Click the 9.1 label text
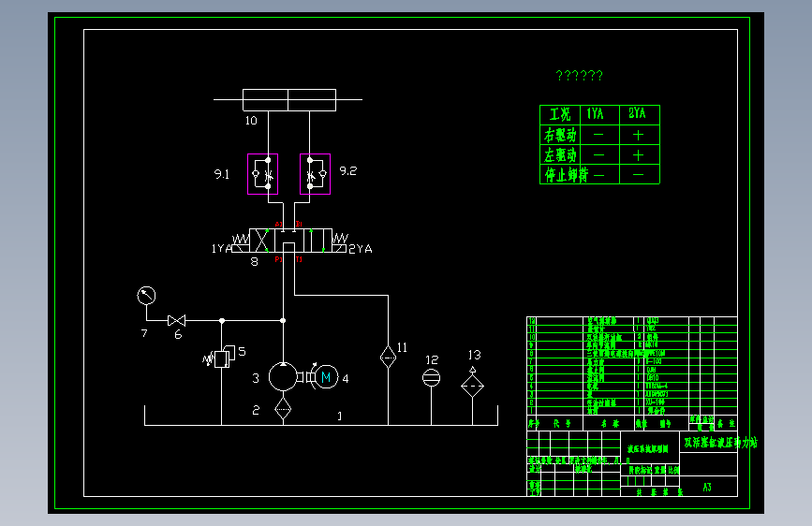Screen dimensions: 812x526 [x=222, y=174]
